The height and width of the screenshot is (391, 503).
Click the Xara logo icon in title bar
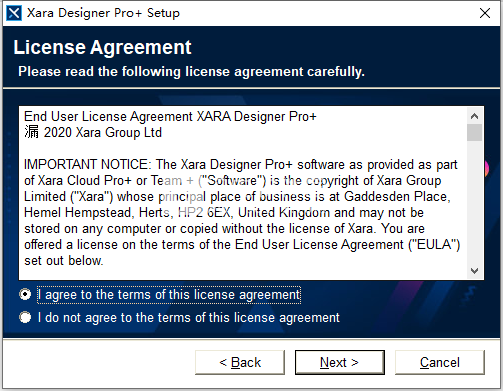pyautogui.click(x=14, y=13)
